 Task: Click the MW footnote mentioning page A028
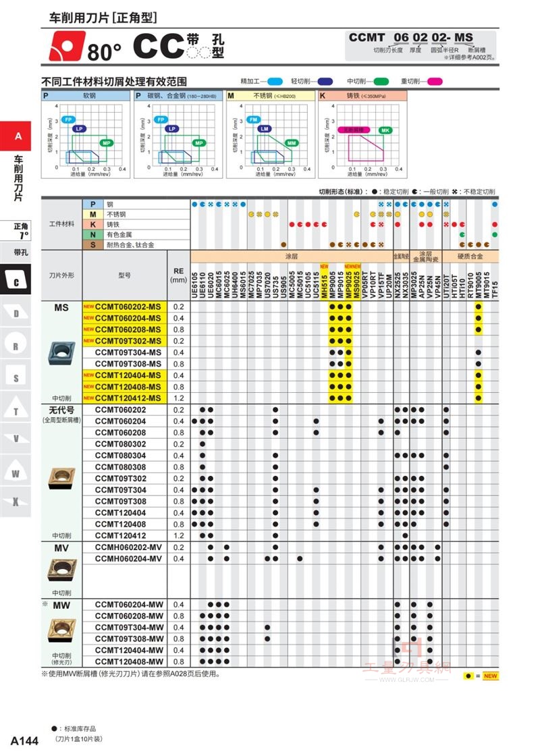tap(131, 674)
